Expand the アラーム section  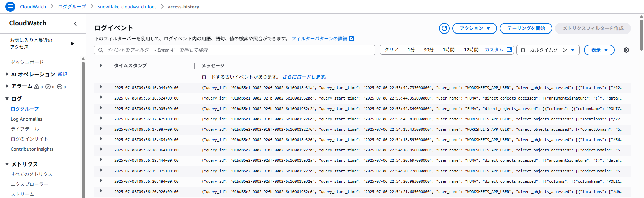(7, 86)
